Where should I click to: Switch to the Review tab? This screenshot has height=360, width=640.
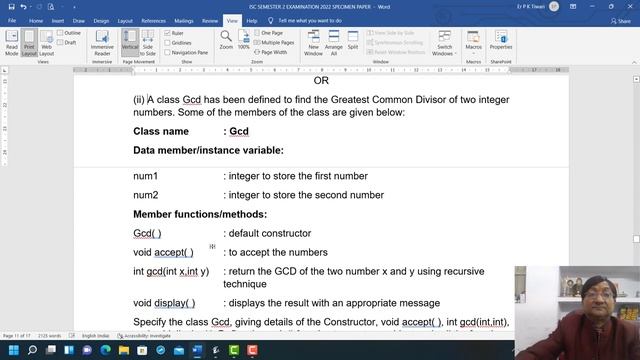tap(210, 21)
